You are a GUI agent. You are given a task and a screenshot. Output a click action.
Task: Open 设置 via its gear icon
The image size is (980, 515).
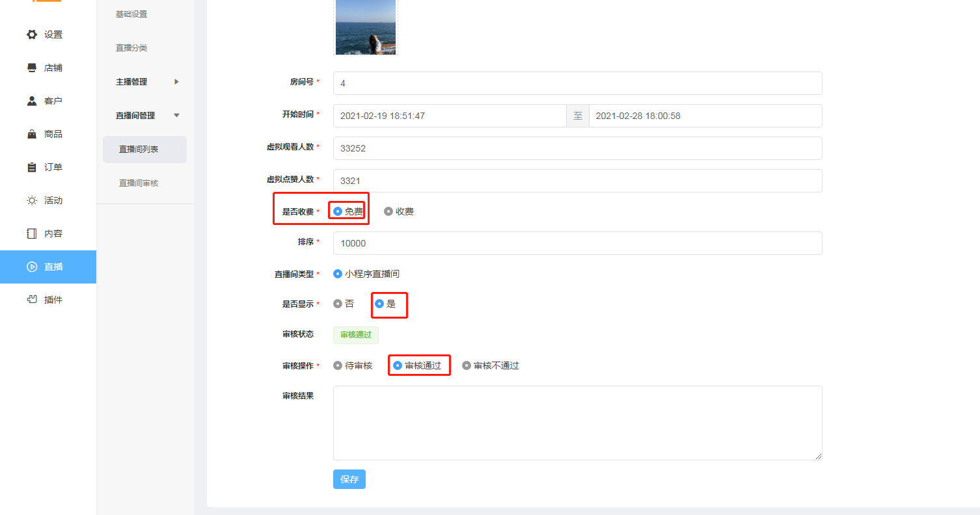tap(32, 34)
